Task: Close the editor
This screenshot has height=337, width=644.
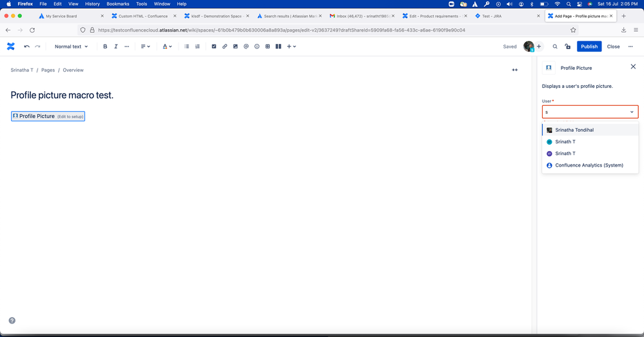Action: point(613,46)
